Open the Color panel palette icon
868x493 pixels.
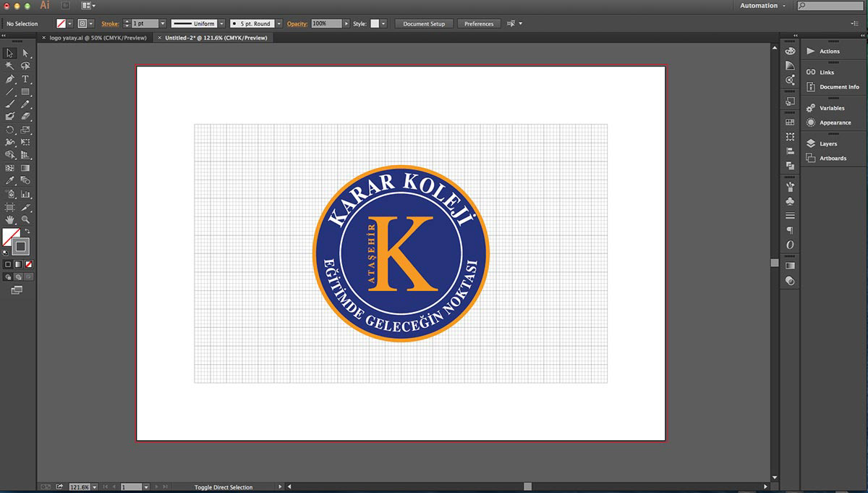pyautogui.click(x=790, y=51)
